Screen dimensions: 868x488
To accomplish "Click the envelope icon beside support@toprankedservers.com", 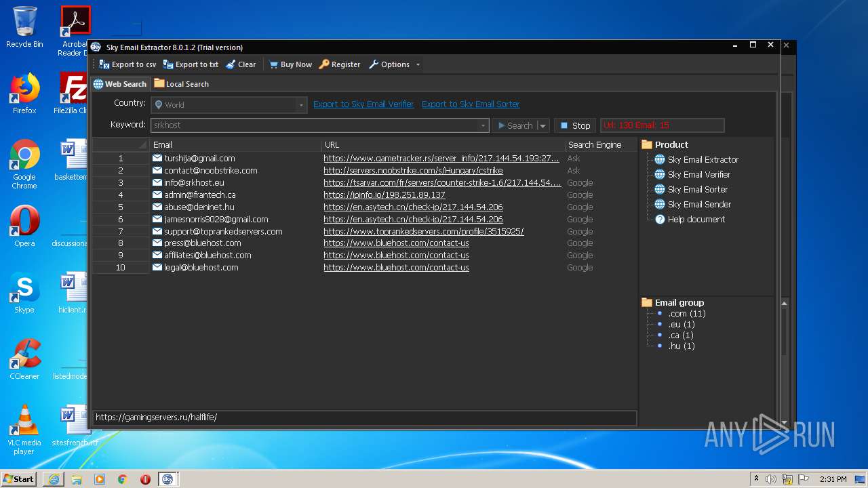I will [157, 231].
